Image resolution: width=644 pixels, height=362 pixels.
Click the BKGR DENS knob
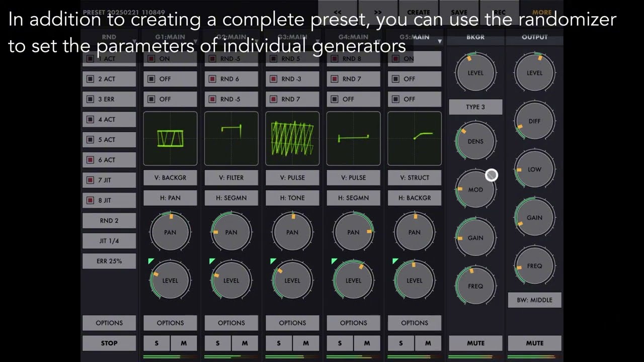(475, 141)
